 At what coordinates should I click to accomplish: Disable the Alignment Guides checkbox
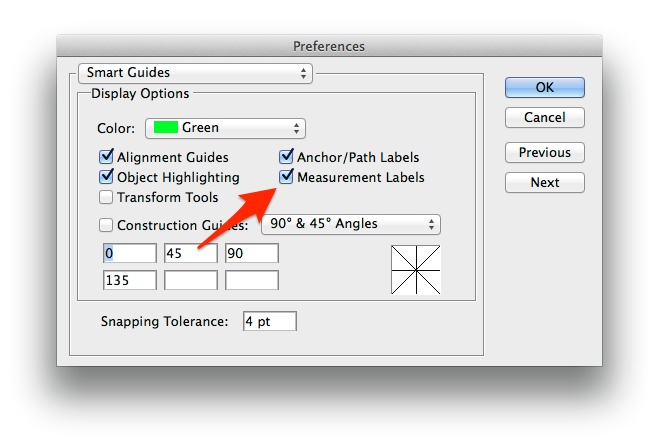pos(106,157)
